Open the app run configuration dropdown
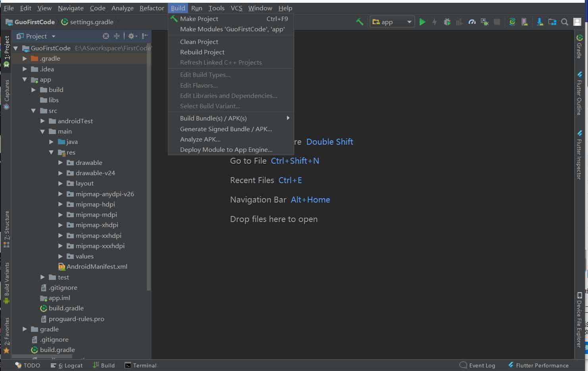The image size is (588, 371). (392, 22)
